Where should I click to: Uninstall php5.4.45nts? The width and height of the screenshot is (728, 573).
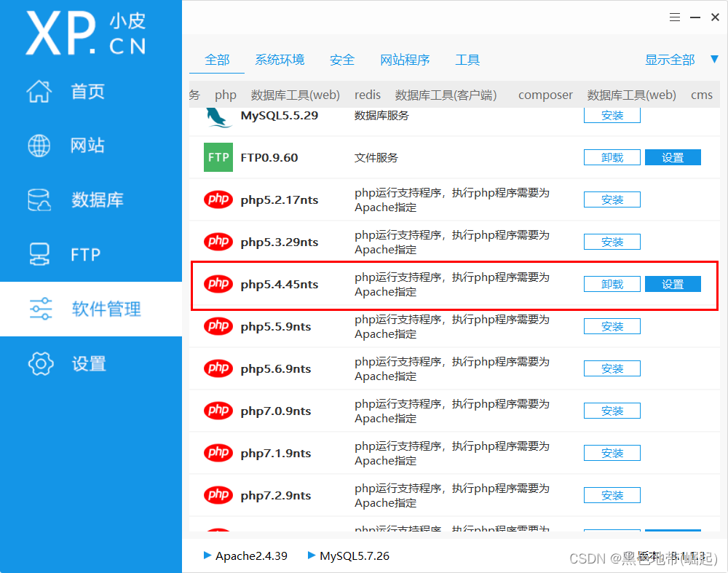612,284
